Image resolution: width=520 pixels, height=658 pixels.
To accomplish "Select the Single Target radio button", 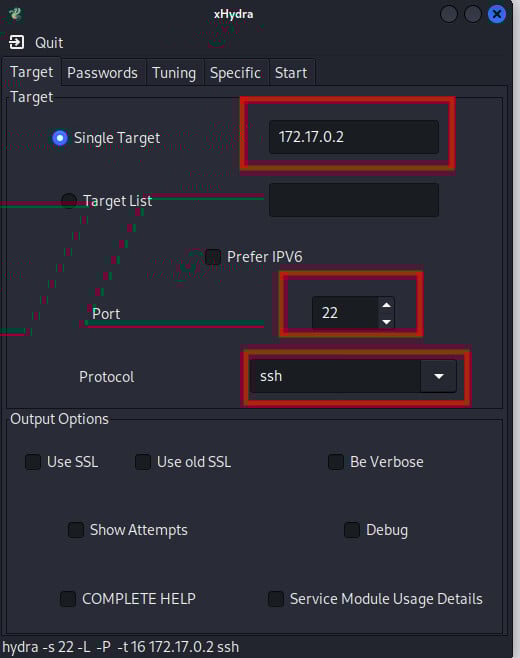I will click(x=60, y=138).
